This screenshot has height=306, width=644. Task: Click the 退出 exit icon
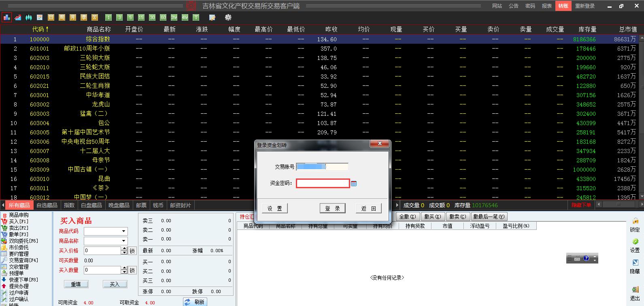coord(635,290)
